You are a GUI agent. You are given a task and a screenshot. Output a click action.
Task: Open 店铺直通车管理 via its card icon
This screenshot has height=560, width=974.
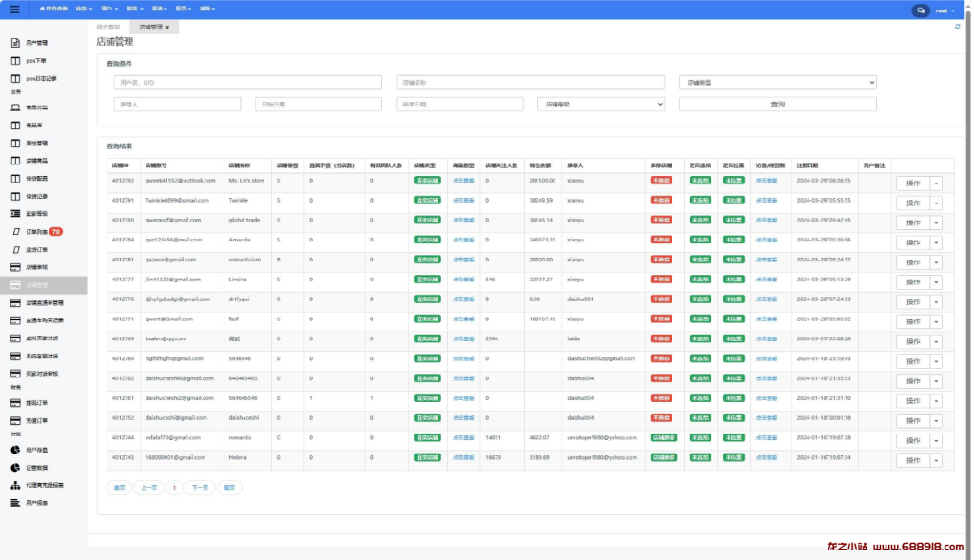pyautogui.click(x=15, y=303)
